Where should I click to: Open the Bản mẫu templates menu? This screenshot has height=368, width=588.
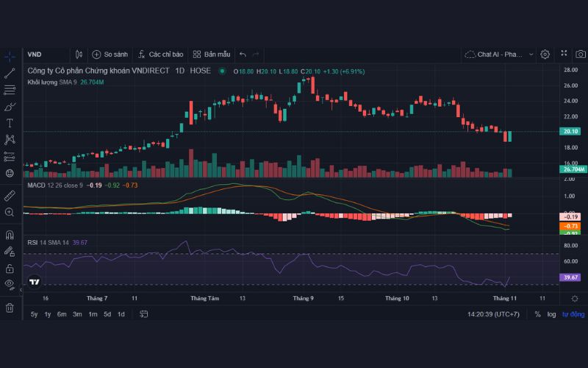(212, 54)
